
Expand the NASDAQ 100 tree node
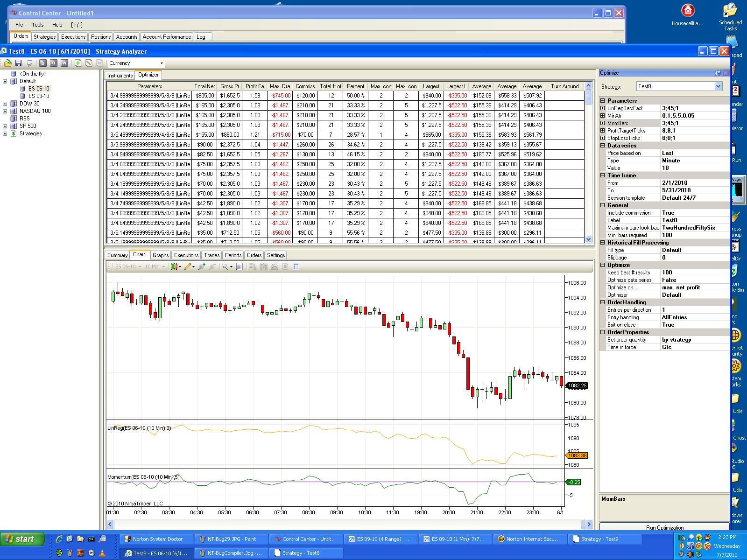(x=5, y=111)
